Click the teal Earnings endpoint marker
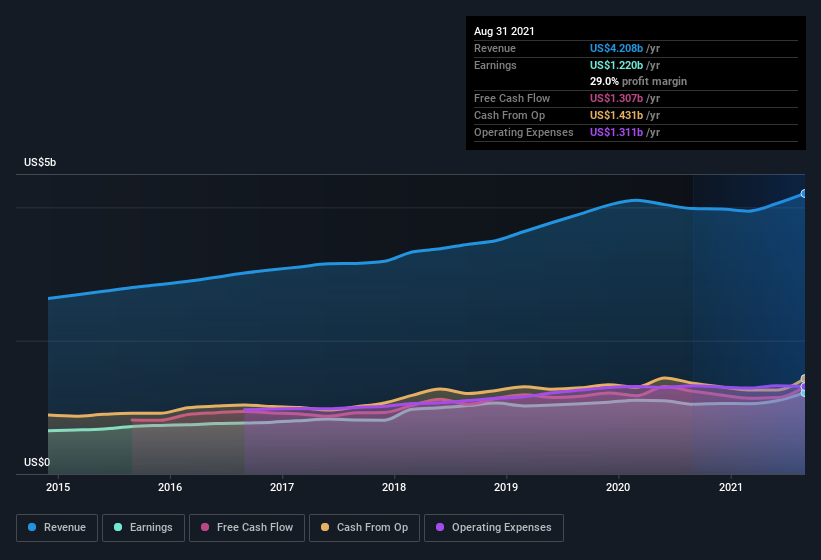This screenshot has height=560, width=821. pos(804,393)
